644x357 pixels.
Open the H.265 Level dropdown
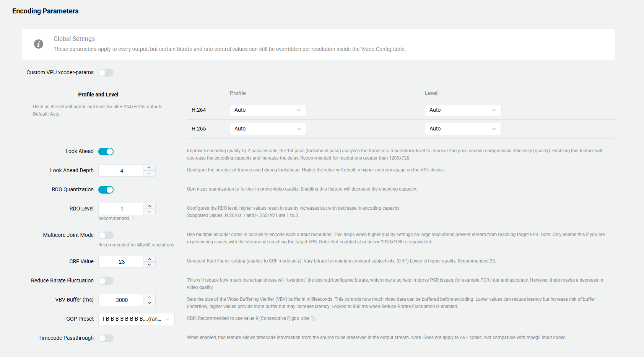pyautogui.click(x=463, y=129)
